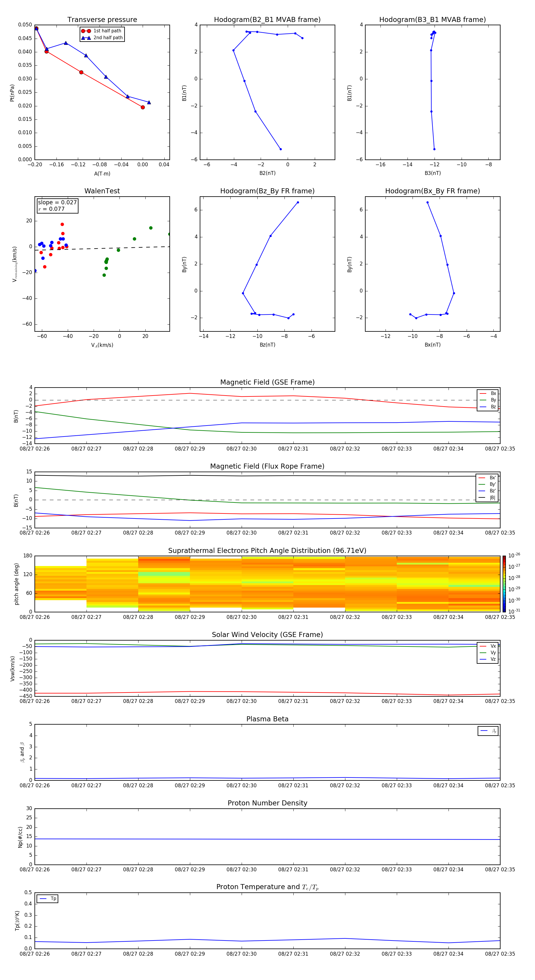
Task: Click the dashed fit line in WalenTest
Action: coord(102,249)
